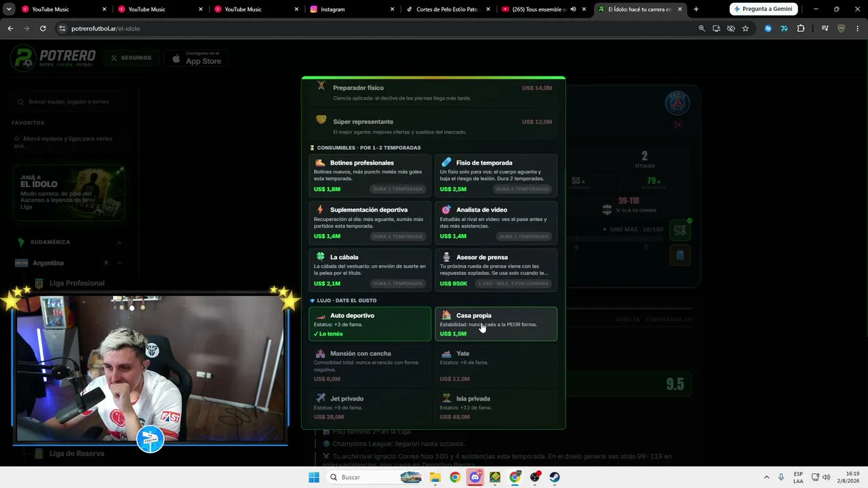
Task: Buy the Botines profesionales consumable
Action: (370, 176)
